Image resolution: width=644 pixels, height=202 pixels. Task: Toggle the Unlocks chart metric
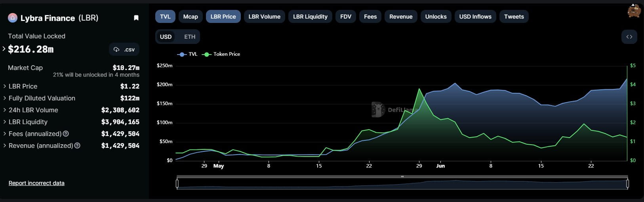[436, 17]
